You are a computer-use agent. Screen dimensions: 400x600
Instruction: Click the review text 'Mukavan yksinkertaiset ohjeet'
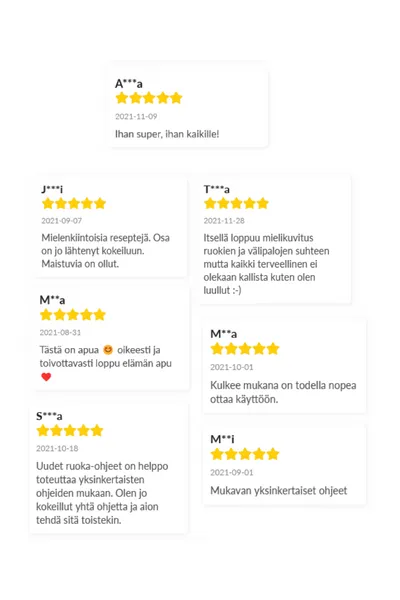pyautogui.click(x=279, y=491)
